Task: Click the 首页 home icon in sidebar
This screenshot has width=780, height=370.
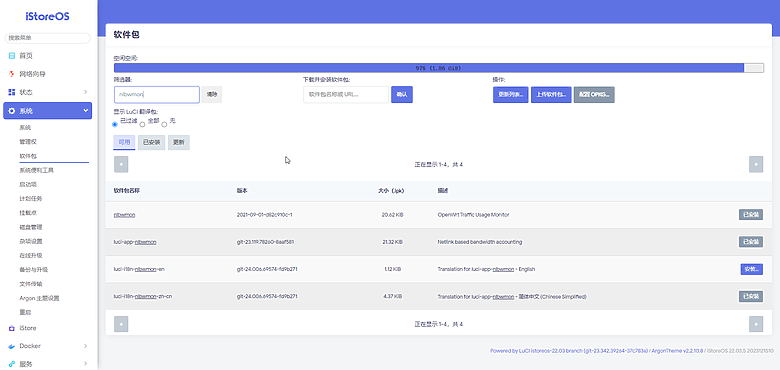Action: (11, 56)
